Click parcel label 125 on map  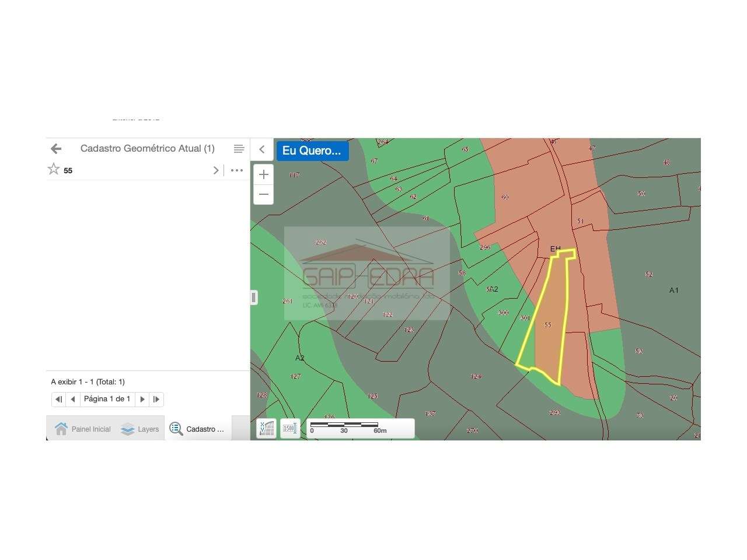(x=372, y=396)
